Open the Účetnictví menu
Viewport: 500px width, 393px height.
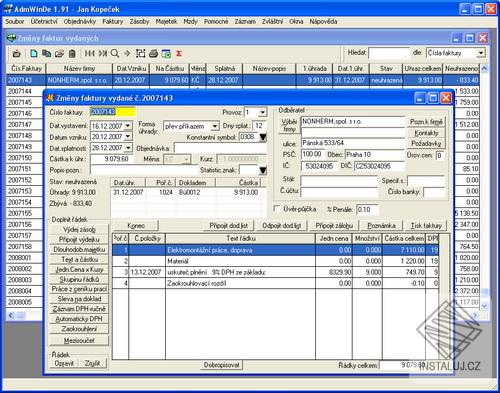pyautogui.click(x=44, y=22)
